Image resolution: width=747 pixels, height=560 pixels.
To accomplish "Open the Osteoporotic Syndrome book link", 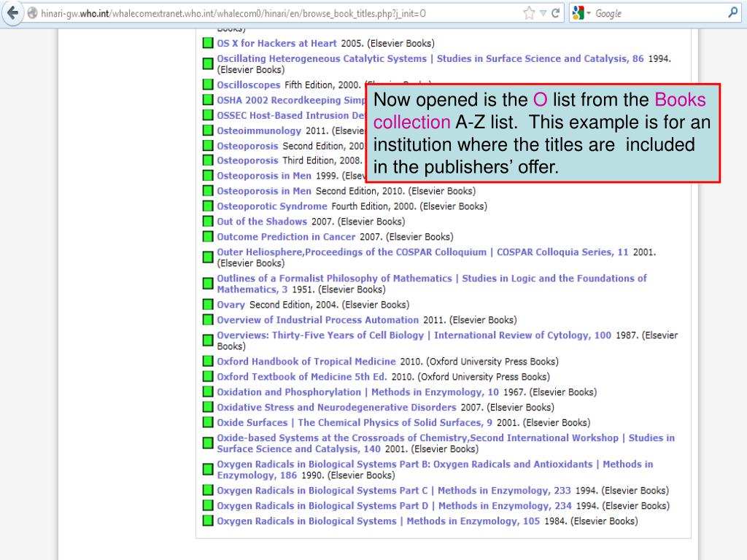I will pos(272,206).
